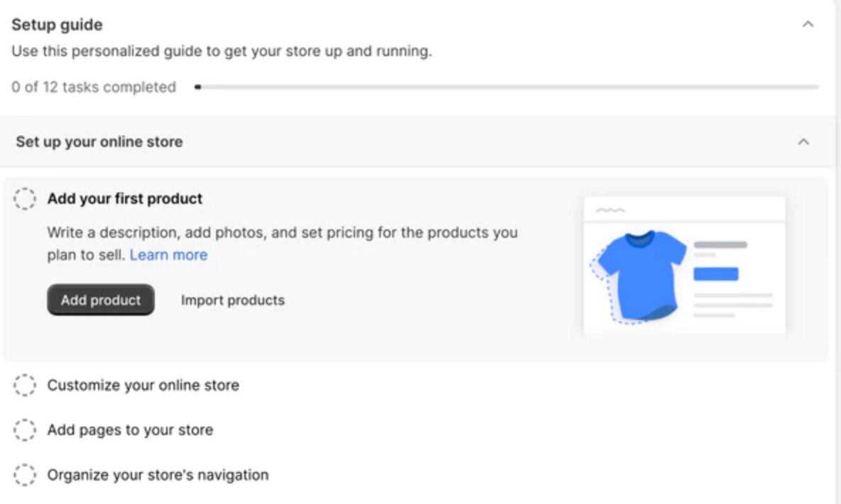Open the Organize your store's navigation task
Image resolution: width=841 pixels, height=504 pixels.
click(158, 475)
